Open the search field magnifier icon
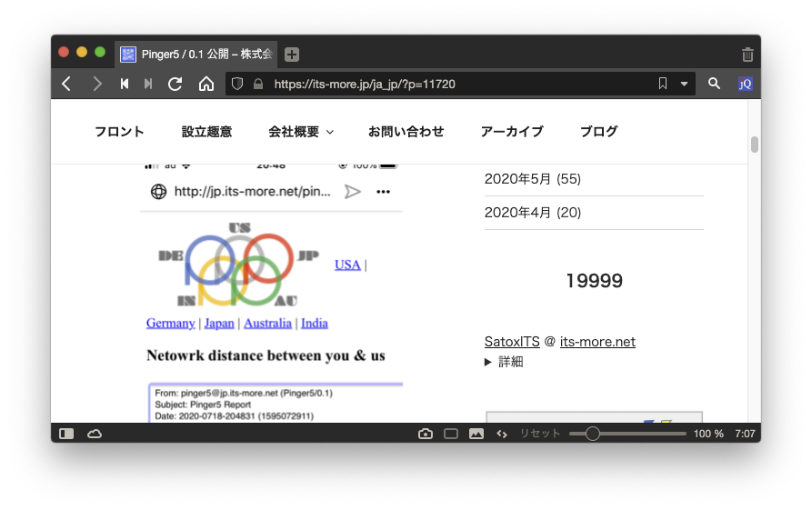The image size is (812, 510). click(715, 84)
